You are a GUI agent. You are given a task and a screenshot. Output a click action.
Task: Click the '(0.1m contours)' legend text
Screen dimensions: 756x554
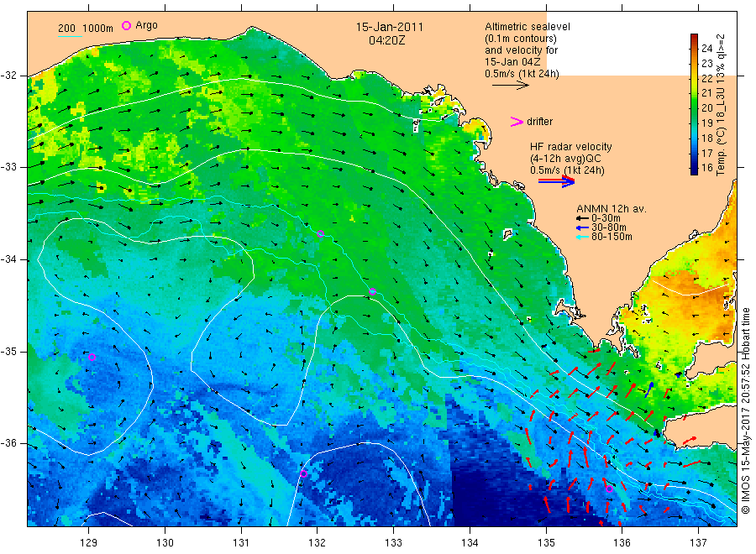[520, 39]
